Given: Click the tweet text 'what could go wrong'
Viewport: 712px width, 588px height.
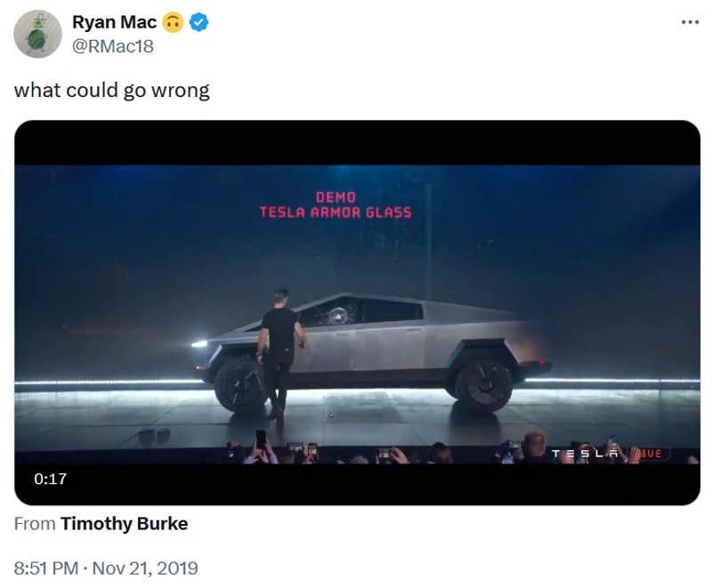Looking at the screenshot, I should pos(110,89).
